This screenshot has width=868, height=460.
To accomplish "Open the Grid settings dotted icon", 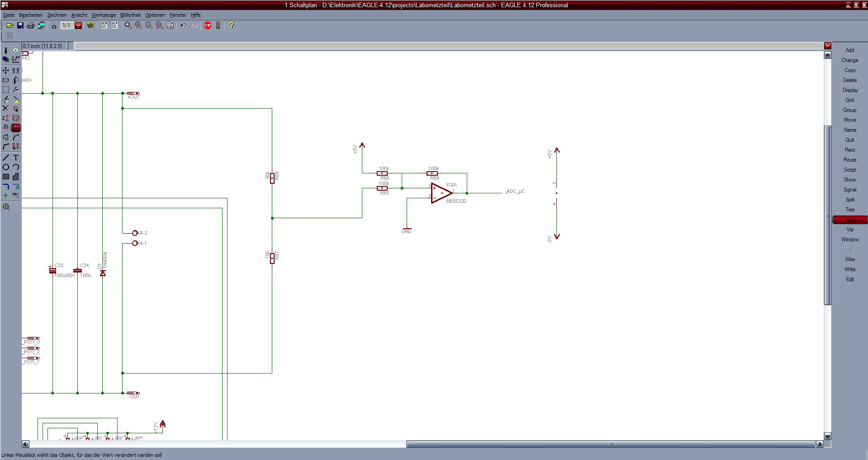I will pyautogui.click(x=9, y=35).
